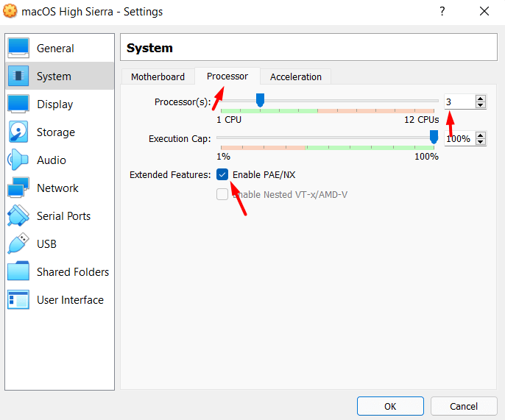Decrease processor count with down arrow
Image resolution: width=505 pixels, height=420 pixels.
[x=481, y=105]
